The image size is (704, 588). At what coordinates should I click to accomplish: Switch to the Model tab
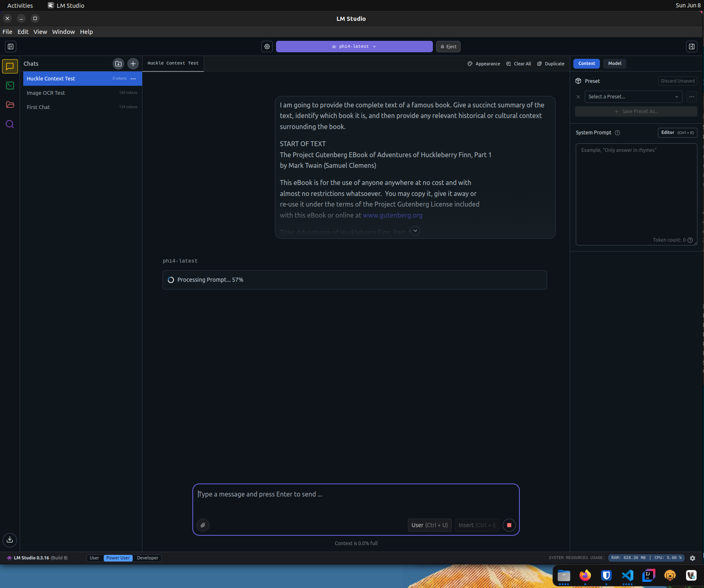pos(615,63)
